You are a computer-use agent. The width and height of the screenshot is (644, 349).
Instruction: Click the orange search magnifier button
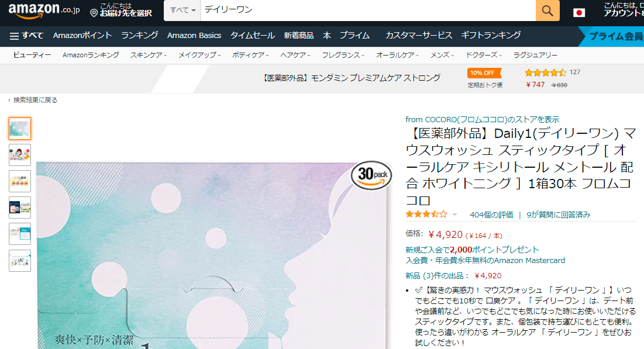point(547,11)
